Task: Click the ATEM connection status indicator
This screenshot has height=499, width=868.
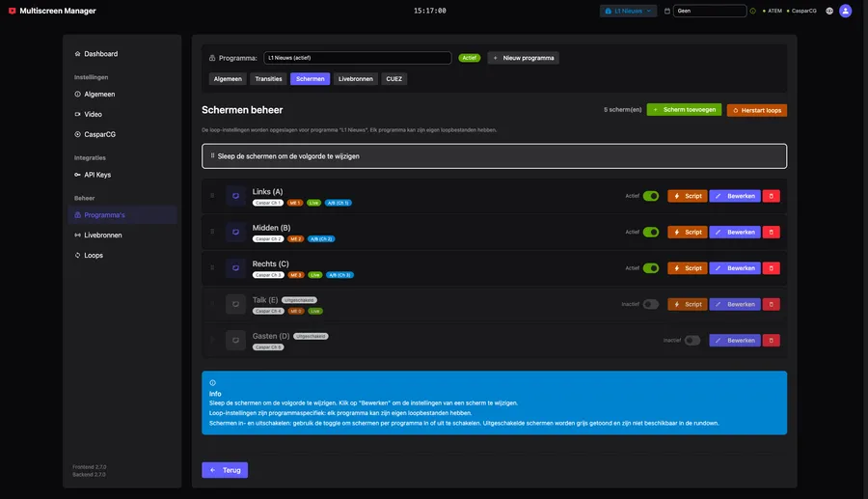Action: pyautogui.click(x=773, y=11)
